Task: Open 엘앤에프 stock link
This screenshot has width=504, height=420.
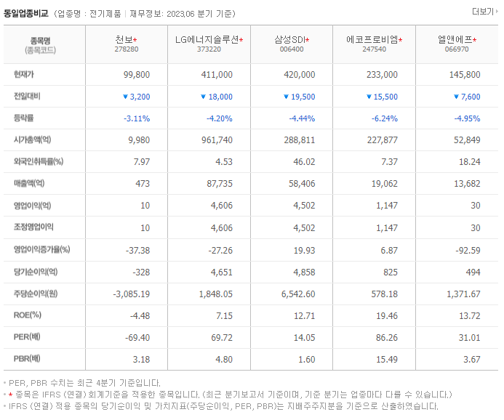Action: 455,39
